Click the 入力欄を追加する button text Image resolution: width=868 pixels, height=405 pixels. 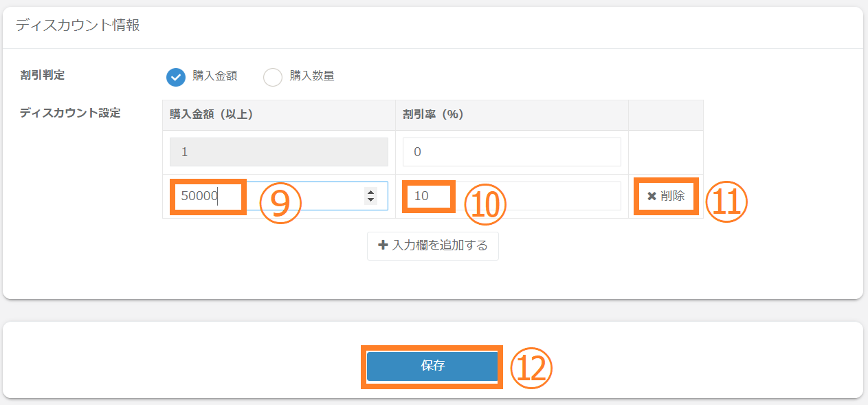point(439,245)
